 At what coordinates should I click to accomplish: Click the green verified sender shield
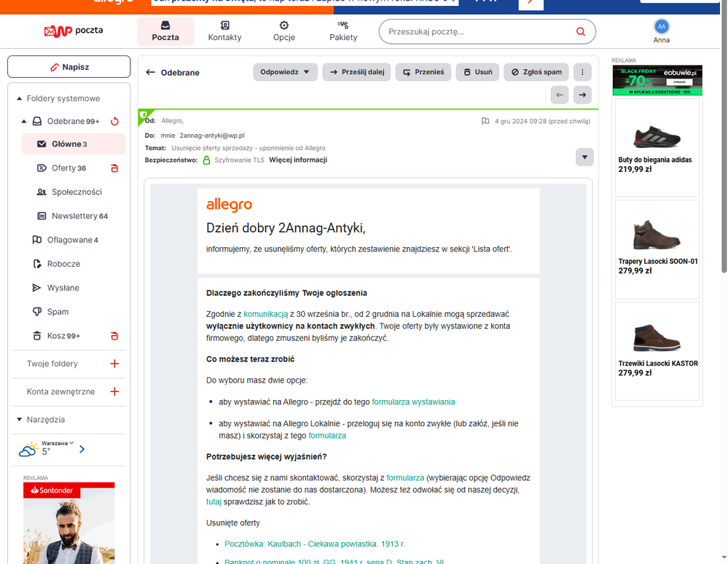[144, 114]
